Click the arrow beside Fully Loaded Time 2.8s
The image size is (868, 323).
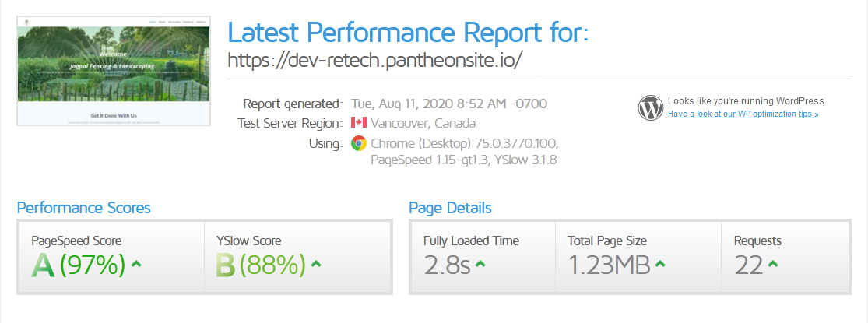[480, 265]
